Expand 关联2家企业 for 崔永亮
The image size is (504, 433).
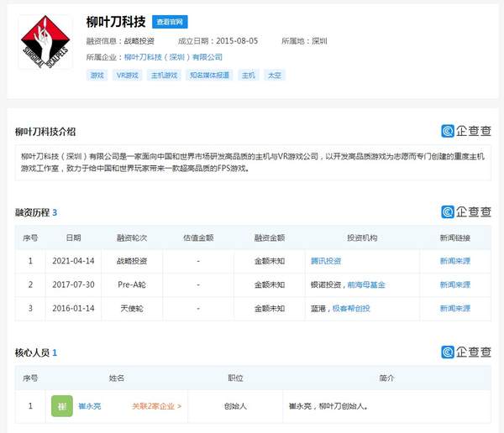156,406
